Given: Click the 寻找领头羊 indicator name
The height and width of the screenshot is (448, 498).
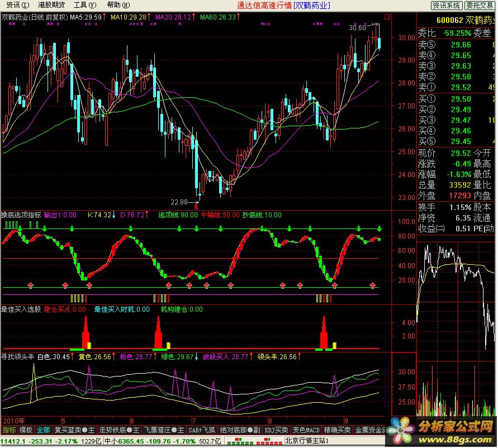Looking at the screenshot, I should [18, 357].
